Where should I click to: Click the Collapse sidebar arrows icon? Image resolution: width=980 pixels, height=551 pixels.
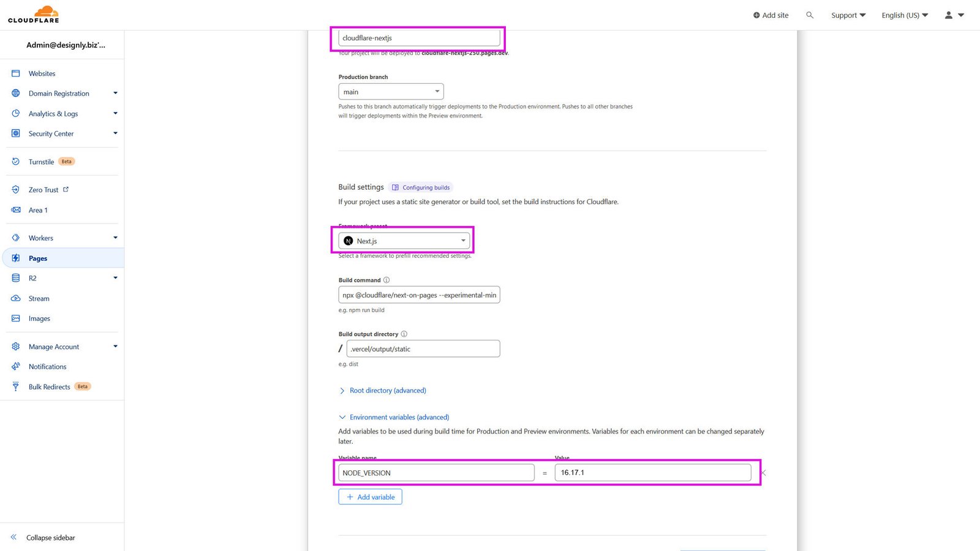click(13, 538)
